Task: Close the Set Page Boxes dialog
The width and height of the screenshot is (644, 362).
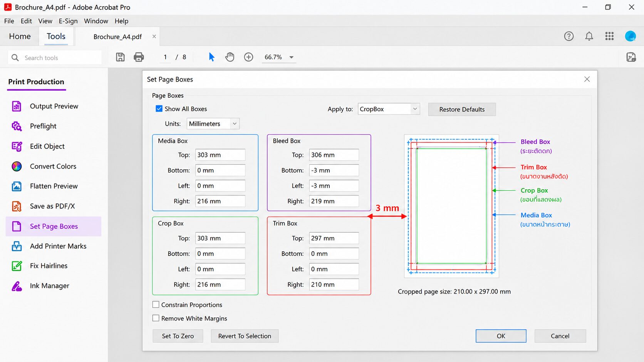Action: [x=587, y=79]
